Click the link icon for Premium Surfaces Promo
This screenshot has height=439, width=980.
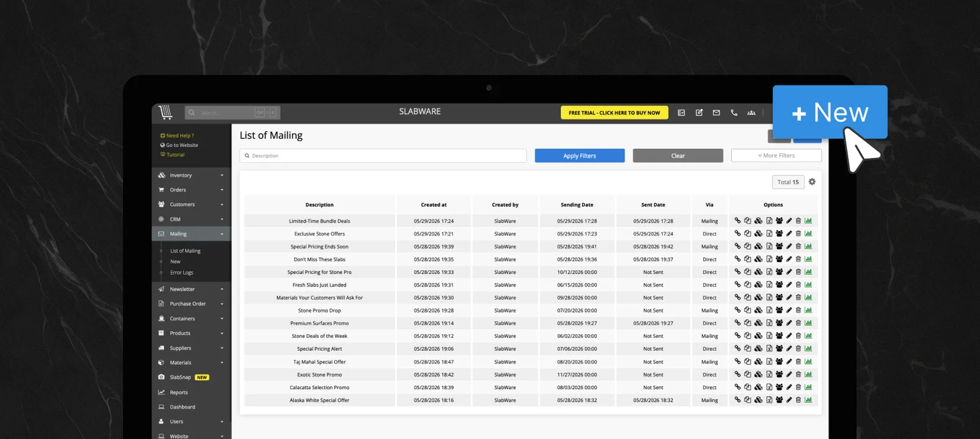pos(737,323)
